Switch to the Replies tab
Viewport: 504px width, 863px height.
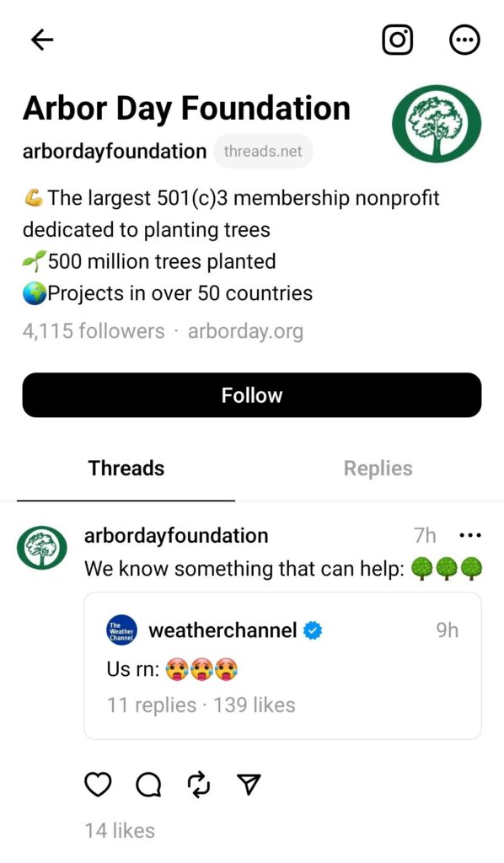click(378, 468)
